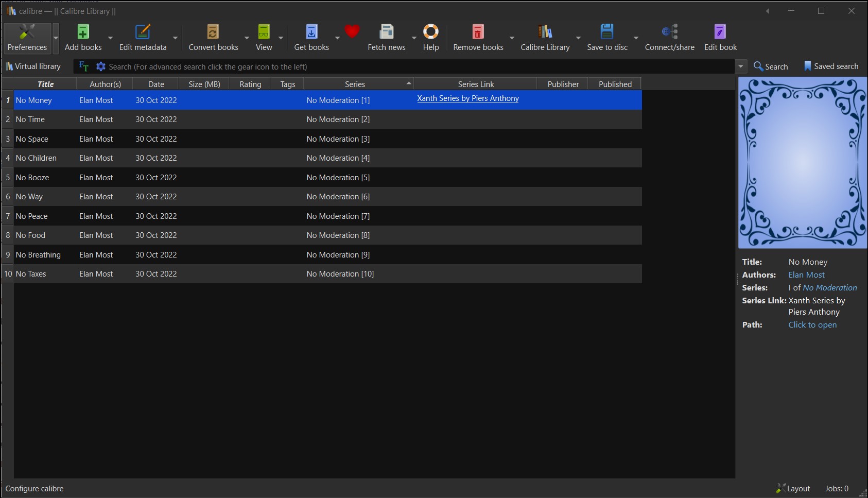Viewport: 868px width, 498px height.
Task: Expand the Add books dropdown arrow
Action: coord(110,38)
